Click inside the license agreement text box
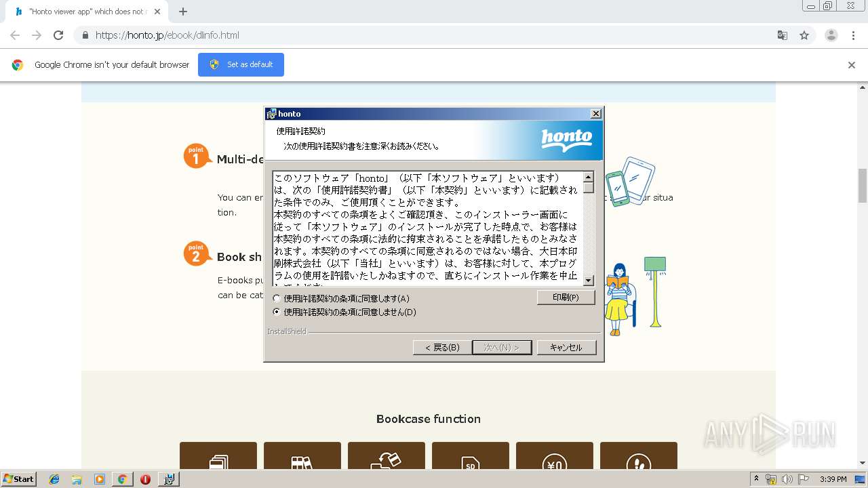Viewport: 868px width, 488px height. pyautogui.click(x=428, y=228)
